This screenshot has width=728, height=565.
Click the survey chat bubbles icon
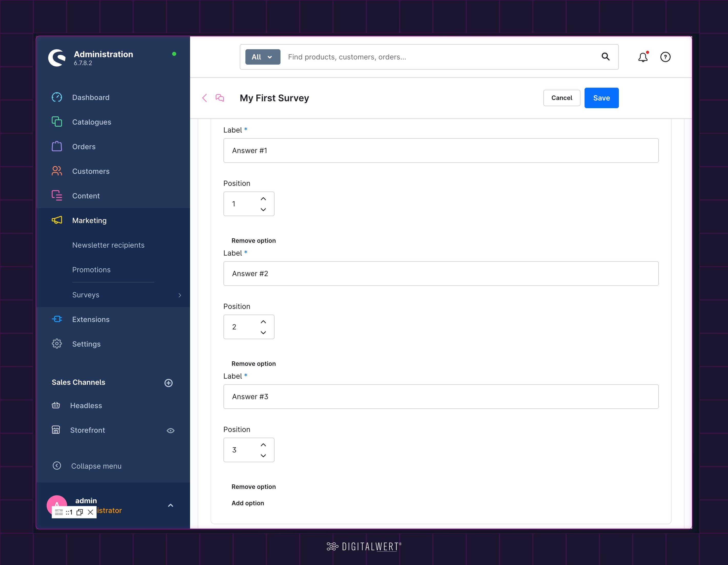point(220,98)
